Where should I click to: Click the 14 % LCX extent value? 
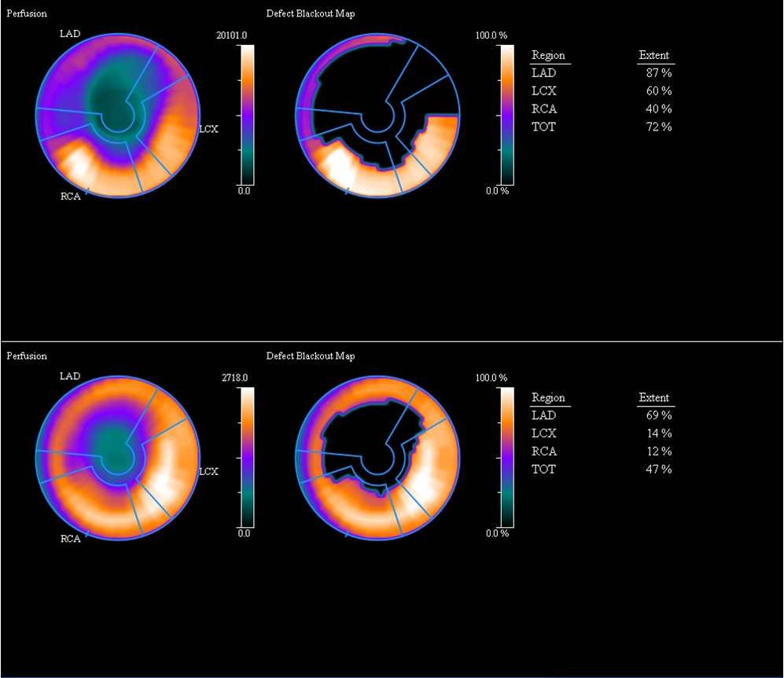click(658, 433)
